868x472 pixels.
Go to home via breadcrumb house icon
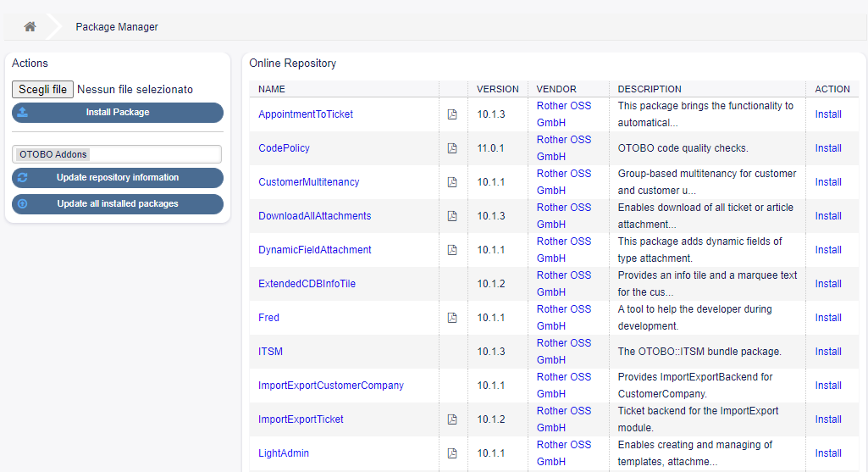(30, 26)
